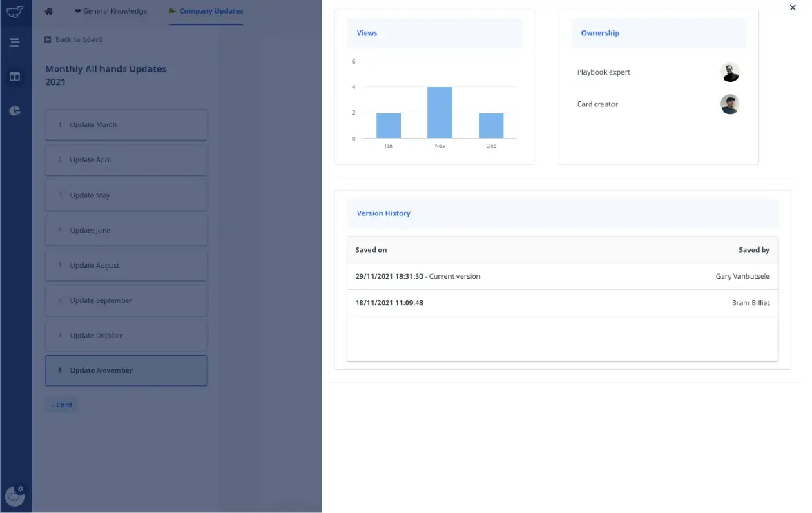Screen dimensions: 812x513
Task: Open the boards view icon
Action: (14, 77)
